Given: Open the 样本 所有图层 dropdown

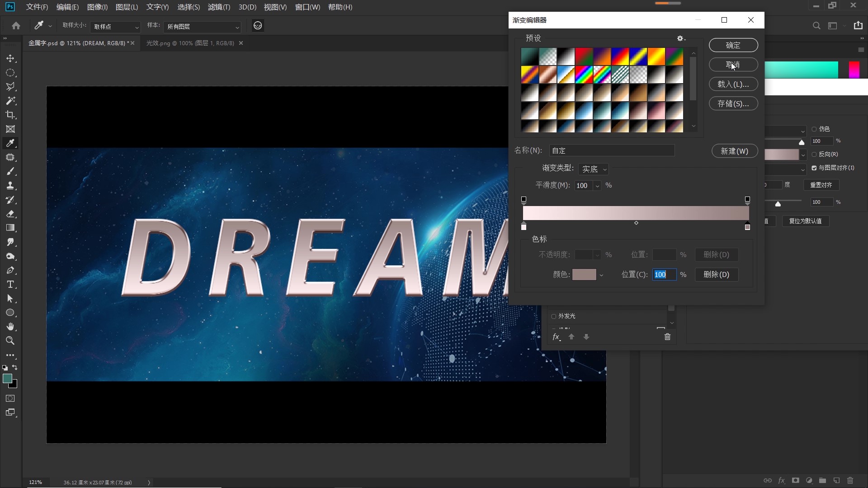Looking at the screenshot, I should click(x=202, y=27).
